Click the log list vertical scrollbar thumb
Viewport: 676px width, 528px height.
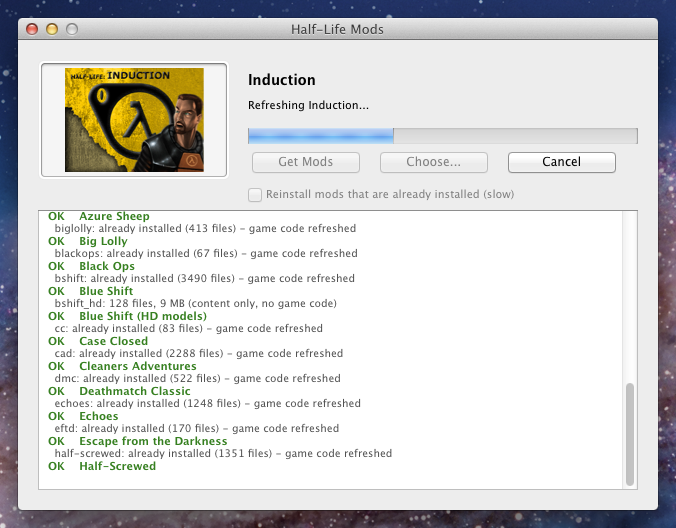point(630,434)
